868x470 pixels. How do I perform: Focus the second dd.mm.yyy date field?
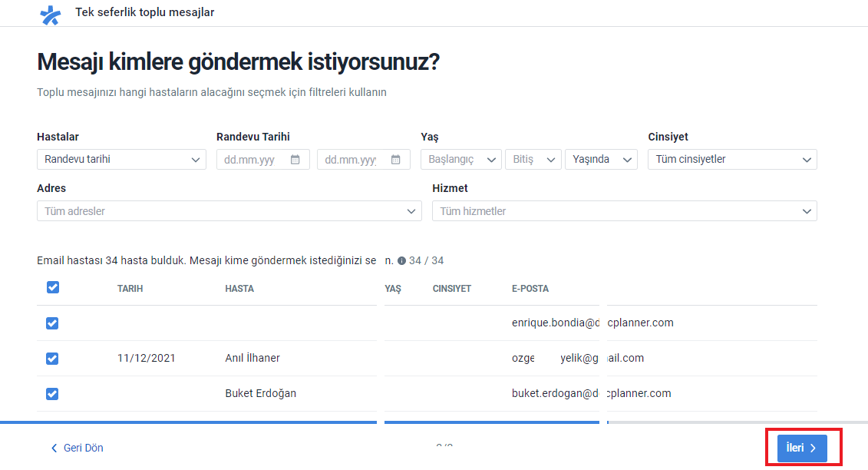point(364,160)
